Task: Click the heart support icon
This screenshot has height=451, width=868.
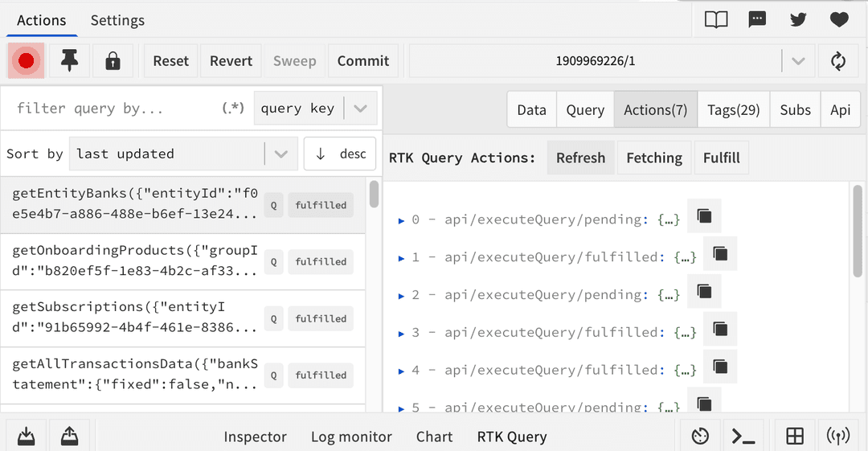Action: [x=839, y=20]
